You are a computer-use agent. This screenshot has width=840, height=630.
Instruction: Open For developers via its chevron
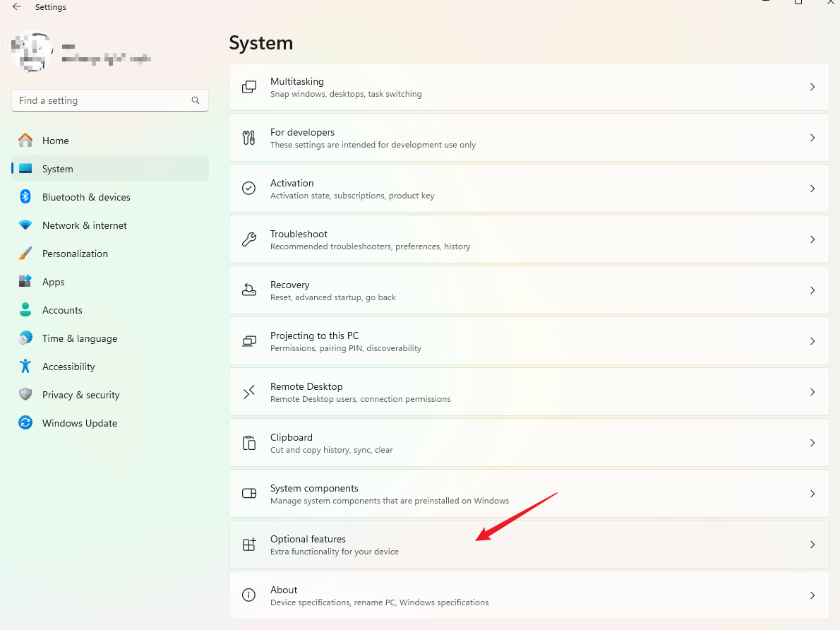click(x=812, y=138)
